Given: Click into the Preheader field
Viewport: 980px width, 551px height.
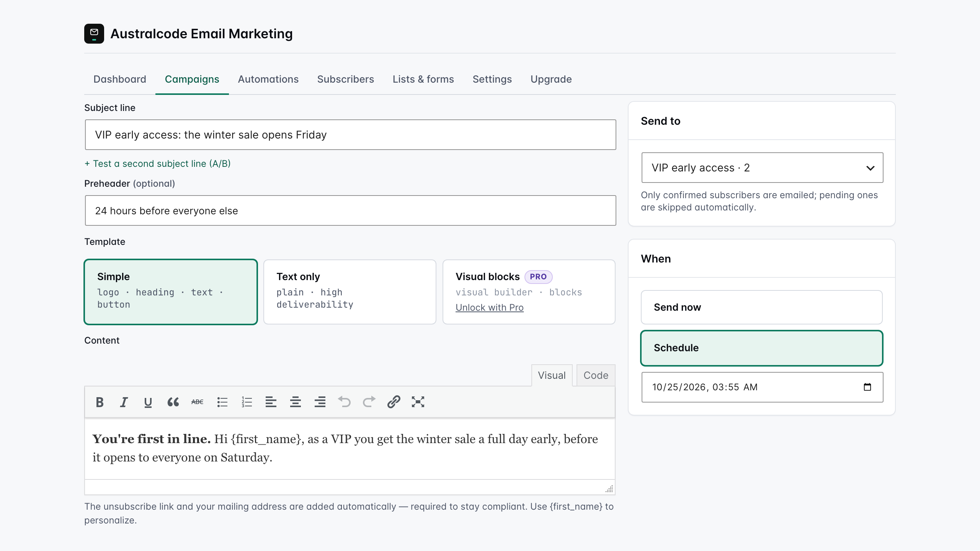Looking at the screenshot, I should point(350,210).
